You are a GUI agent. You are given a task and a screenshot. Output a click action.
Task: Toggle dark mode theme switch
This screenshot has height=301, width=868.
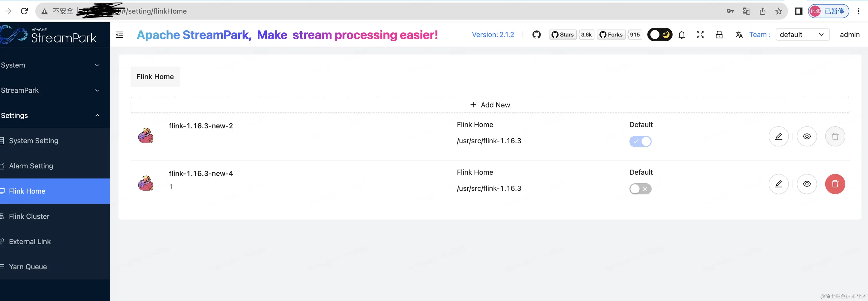(x=659, y=35)
